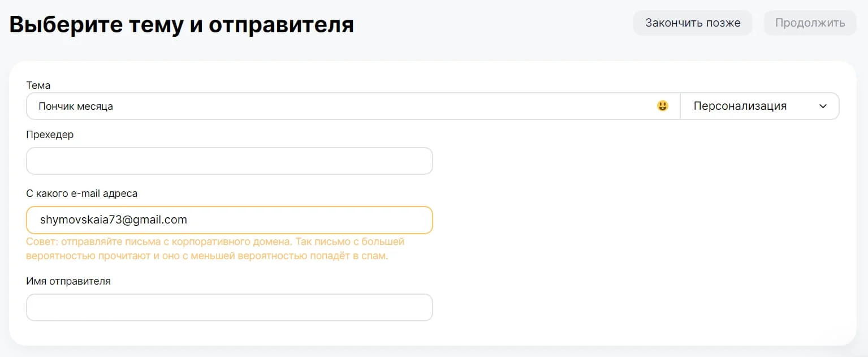868x357 pixels.
Task: Click the heading Выберите тему и отправителя
Action: coord(182,25)
